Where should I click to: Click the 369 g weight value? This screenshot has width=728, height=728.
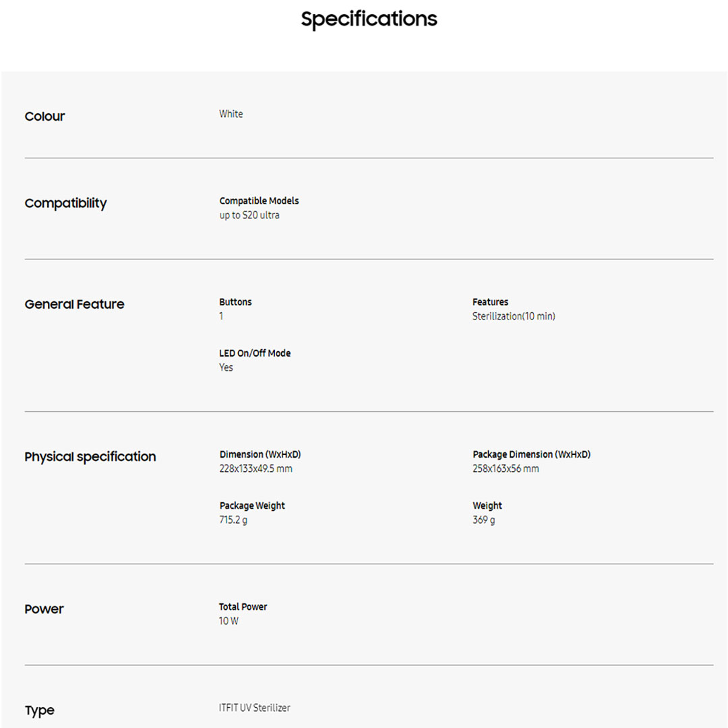[x=483, y=520]
